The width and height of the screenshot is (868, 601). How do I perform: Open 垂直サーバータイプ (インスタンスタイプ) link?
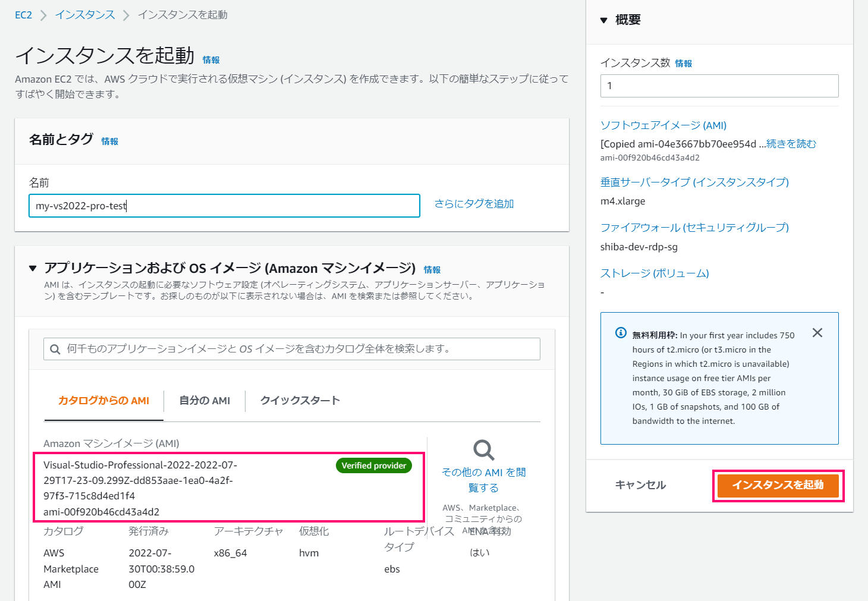tap(694, 182)
